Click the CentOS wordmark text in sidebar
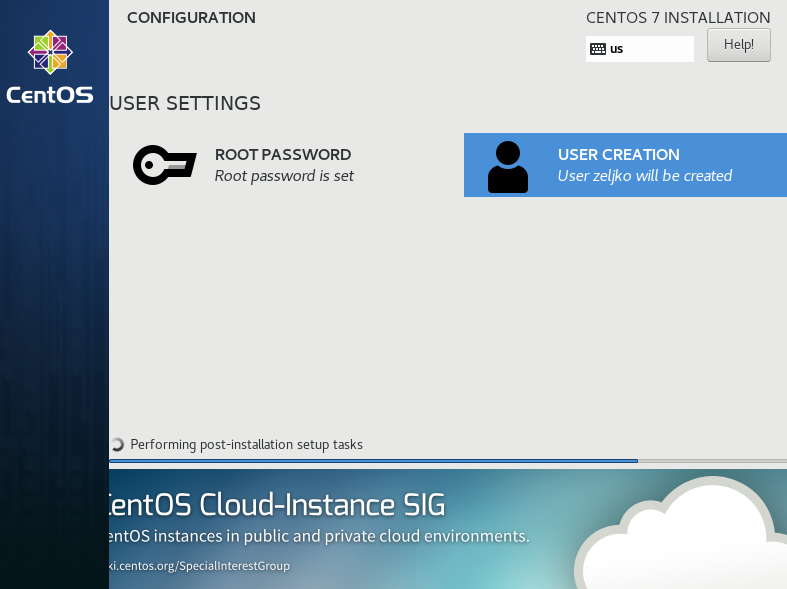The height and width of the screenshot is (589, 787). [x=50, y=95]
